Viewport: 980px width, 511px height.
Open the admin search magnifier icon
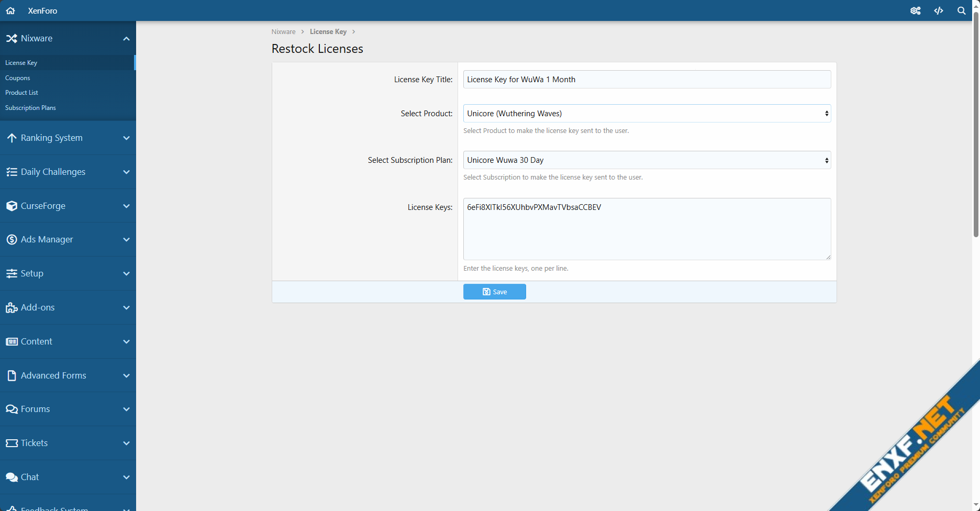tap(962, 10)
